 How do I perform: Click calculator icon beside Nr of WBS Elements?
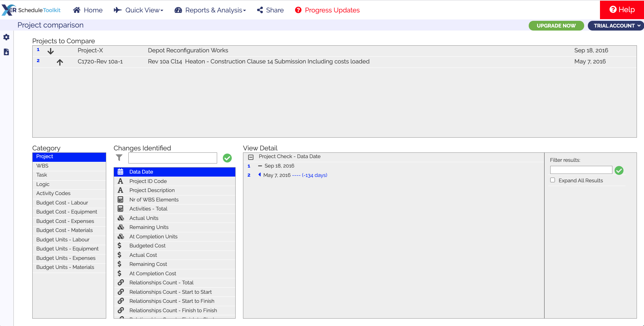120,199
